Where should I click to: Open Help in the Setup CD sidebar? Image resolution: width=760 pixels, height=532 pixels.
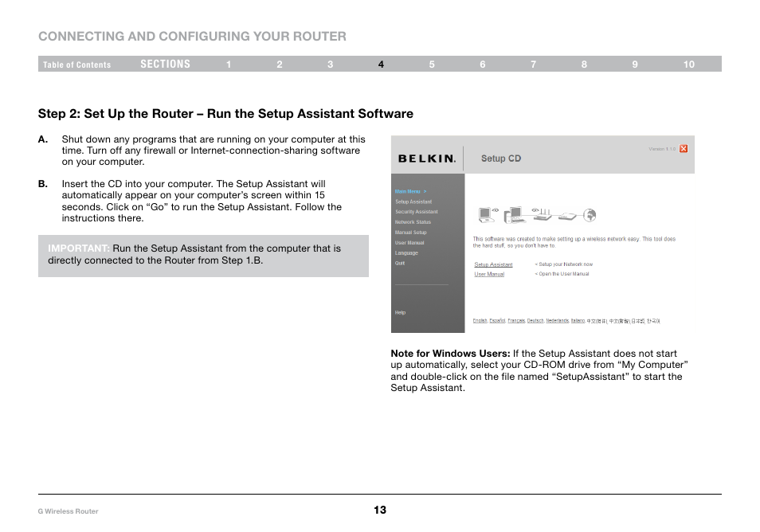[x=400, y=312]
